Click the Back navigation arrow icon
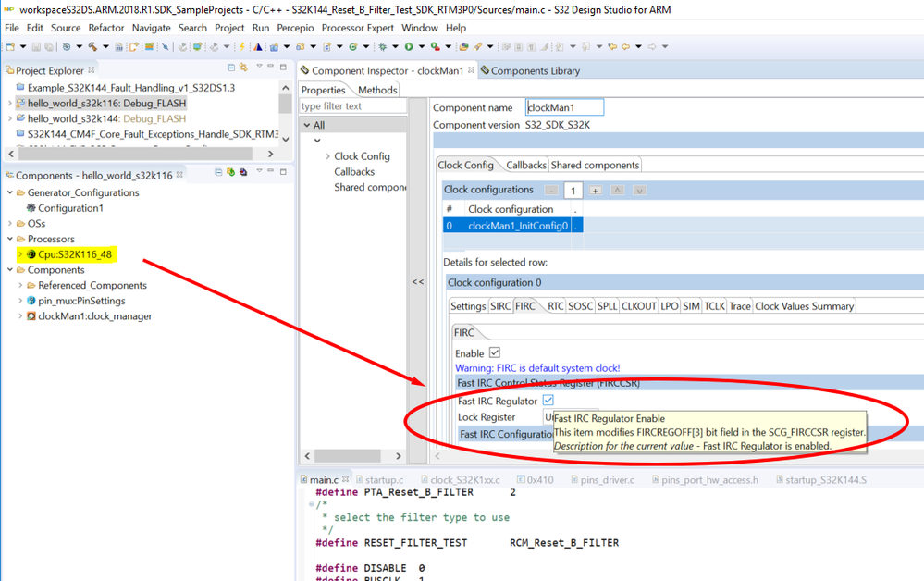This screenshot has width=924, height=581. 625,46
